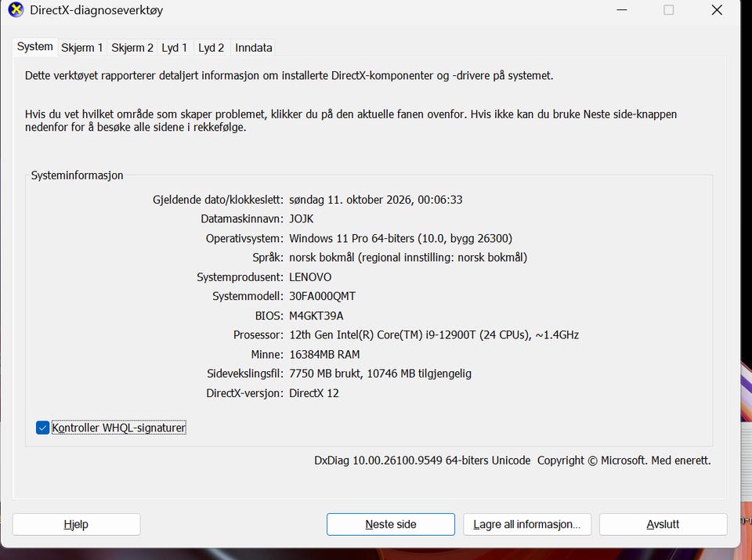Click the Windows 11 Pro 64-biters value
Viewport: 752px width, 560px height.
[400, 239]
